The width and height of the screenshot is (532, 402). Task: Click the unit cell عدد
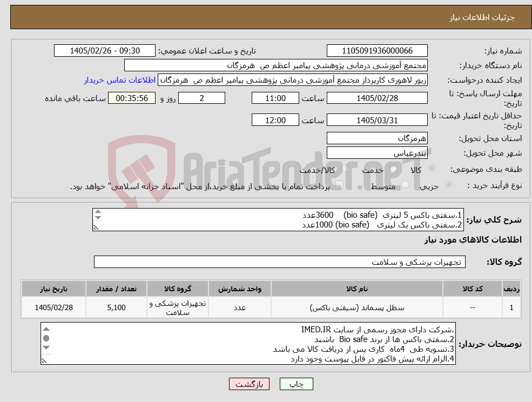point(240,307)
